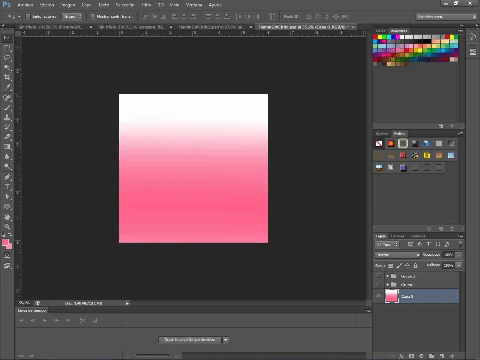Click the lock all layer icon

415,266
